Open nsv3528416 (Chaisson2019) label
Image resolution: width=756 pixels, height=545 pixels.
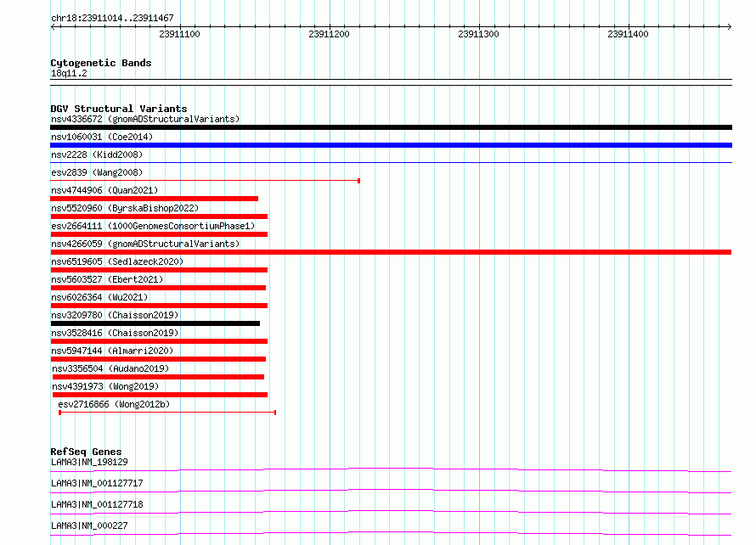pos(115,333)
